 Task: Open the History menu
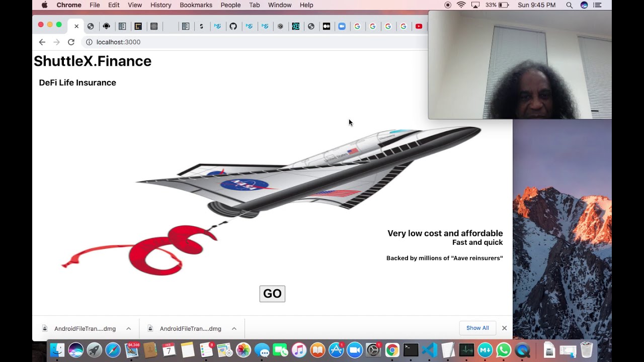click(161, 5)
